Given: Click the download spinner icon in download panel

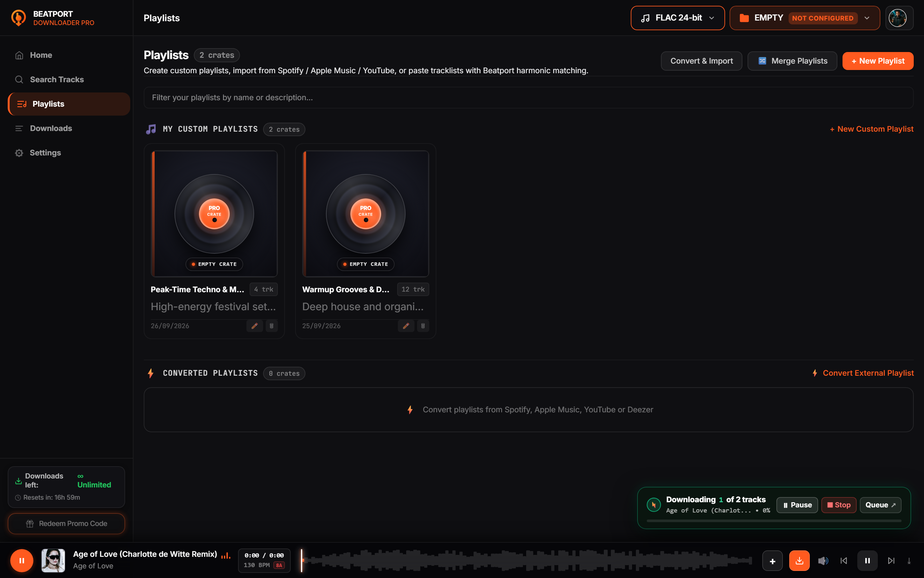Looking at the screenshot, I should 654,505.
